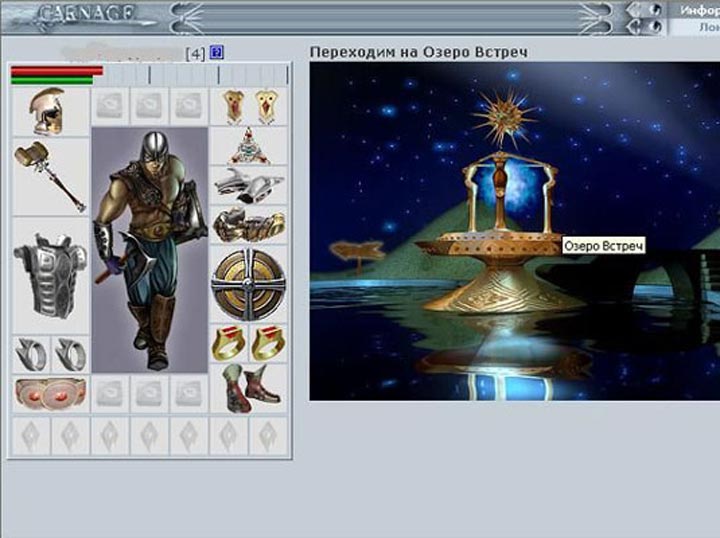Click the left gold ruby ring
Screen dimensions: 720x538
[229, 343]
